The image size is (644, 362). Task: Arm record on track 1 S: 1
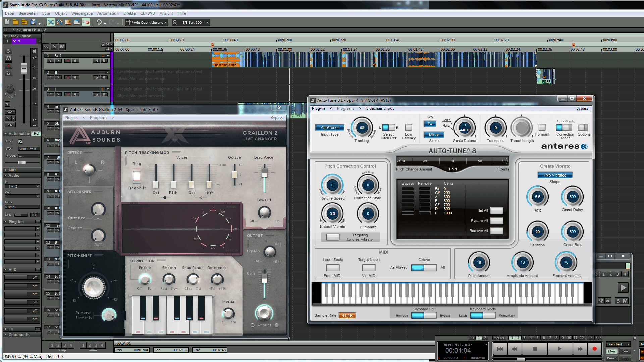tap(68, 61)
